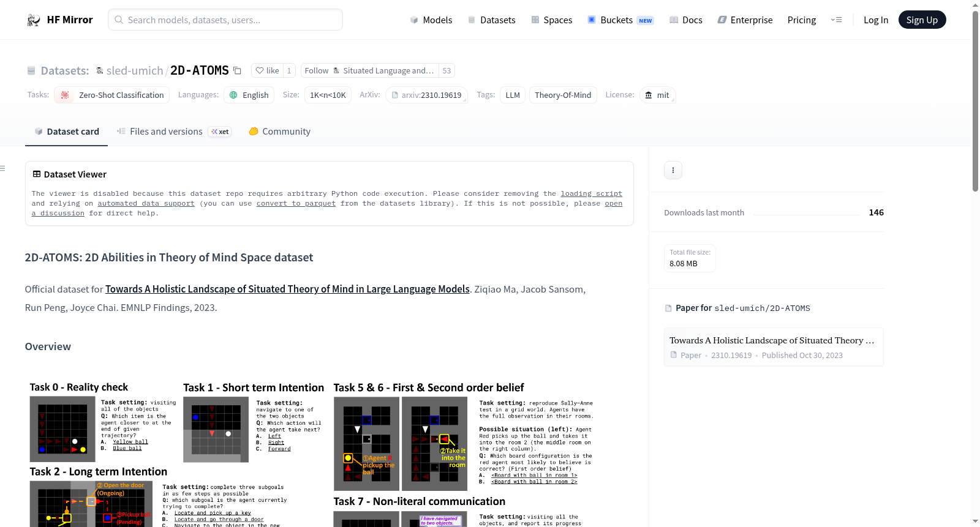This screenshot has height=527, width=980.
Task: Click Log In
Action: [x=876, y=20]
